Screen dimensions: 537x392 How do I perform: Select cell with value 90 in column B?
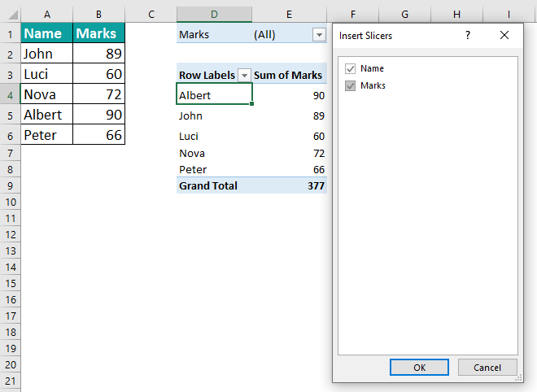coord(98,114)
